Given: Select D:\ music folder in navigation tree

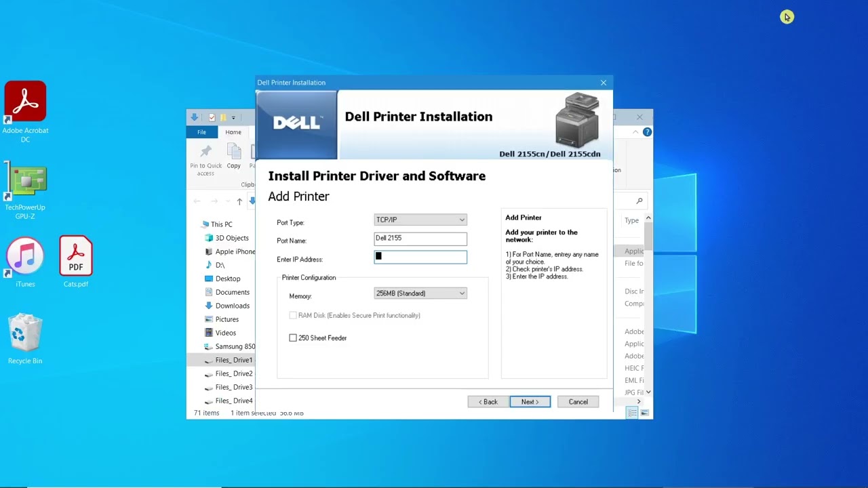Looking at the screenshot, I should coord(215,265).
